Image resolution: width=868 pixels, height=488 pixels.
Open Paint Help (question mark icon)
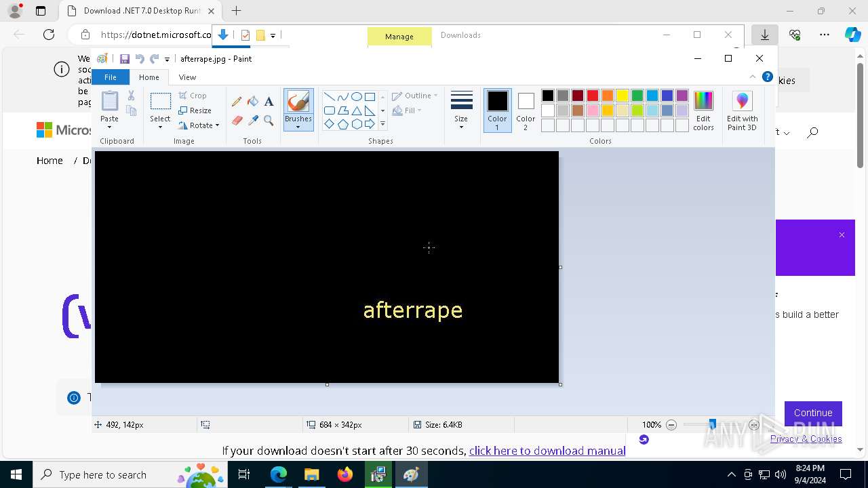pyautogui.click(x=768, y=77)
